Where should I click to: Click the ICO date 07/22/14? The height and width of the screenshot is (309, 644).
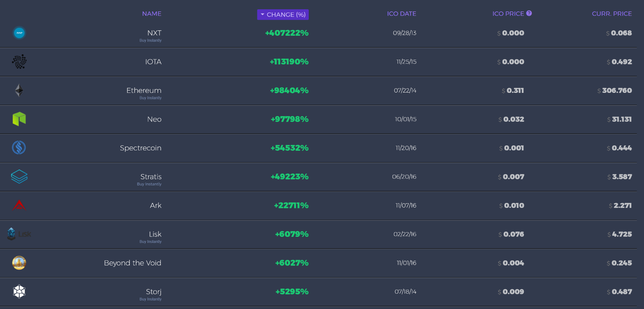pyautogui.click(x=405, y=90)
